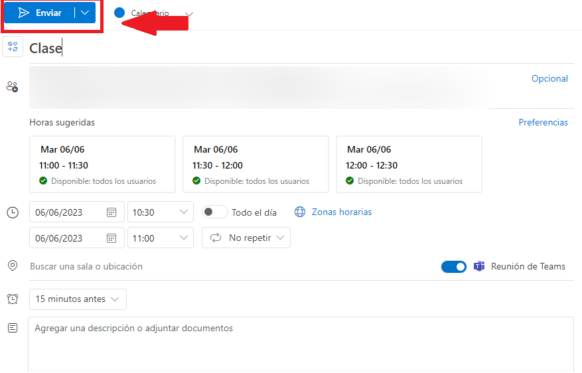Disable the Reunión de Teams toggle
This screenshot has width=582, height=373.
[454, 266]
